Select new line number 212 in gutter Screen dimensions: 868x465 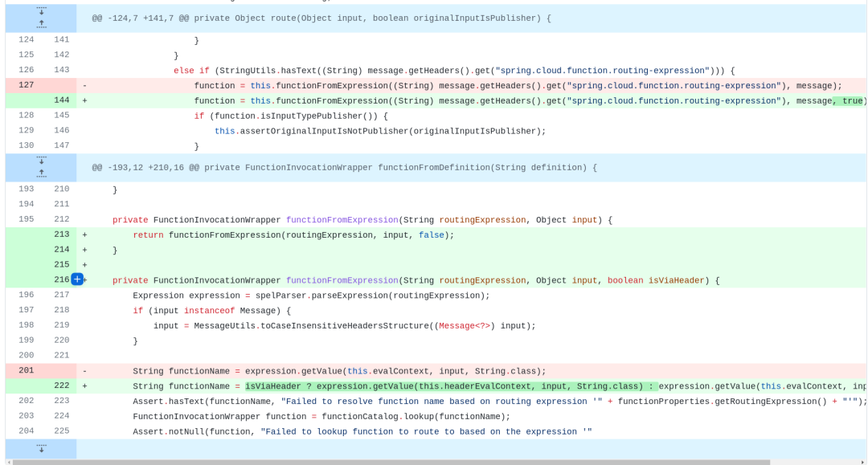61,219
